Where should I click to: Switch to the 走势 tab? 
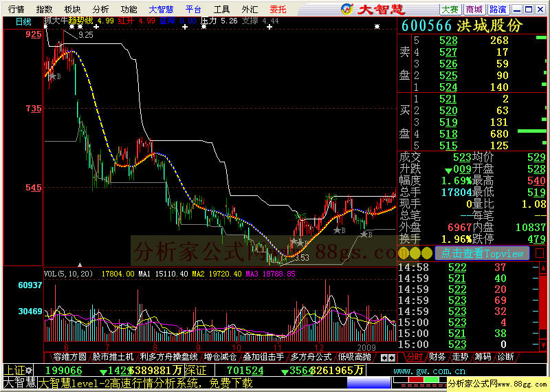click(x=460, y=357)
